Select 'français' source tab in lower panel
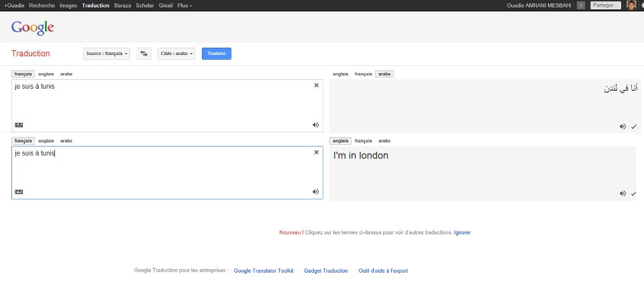This screenshot has height=286, width=644. point(23,140)
